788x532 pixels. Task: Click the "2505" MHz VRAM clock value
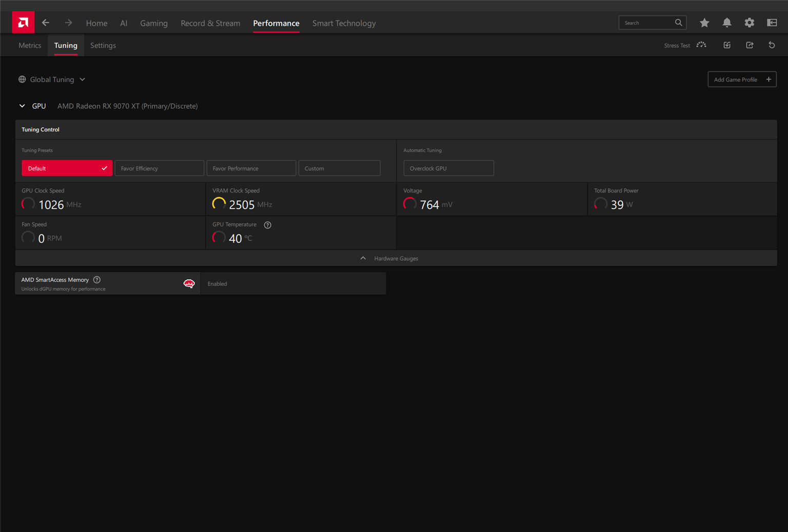click(242, 205)
